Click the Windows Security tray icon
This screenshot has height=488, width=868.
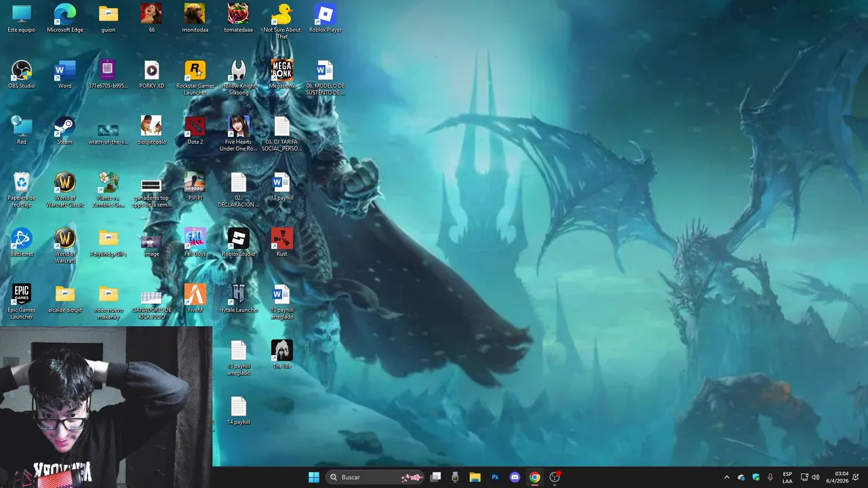click(756, 477)
